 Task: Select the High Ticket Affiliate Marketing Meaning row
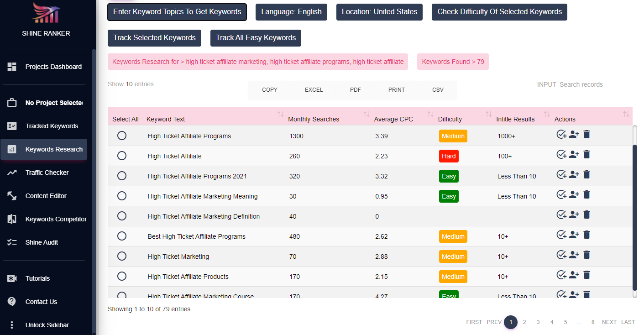(x=122, y=196)
